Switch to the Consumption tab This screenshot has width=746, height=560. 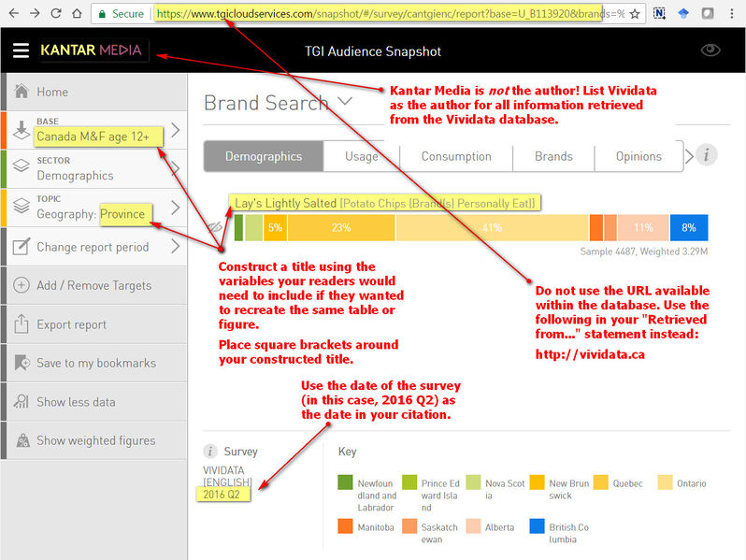click(455, 156)
